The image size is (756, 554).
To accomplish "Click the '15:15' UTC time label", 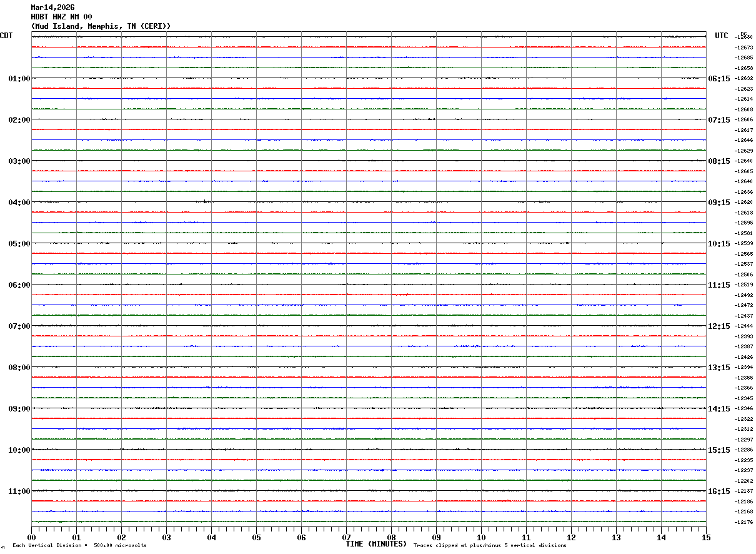I will pyautogui.click(x=719, y=450).
